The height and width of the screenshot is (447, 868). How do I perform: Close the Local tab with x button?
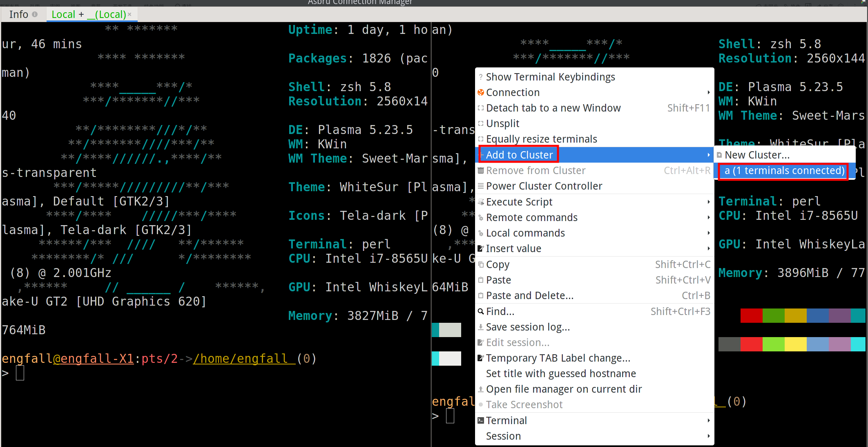[x=129, y=14]
